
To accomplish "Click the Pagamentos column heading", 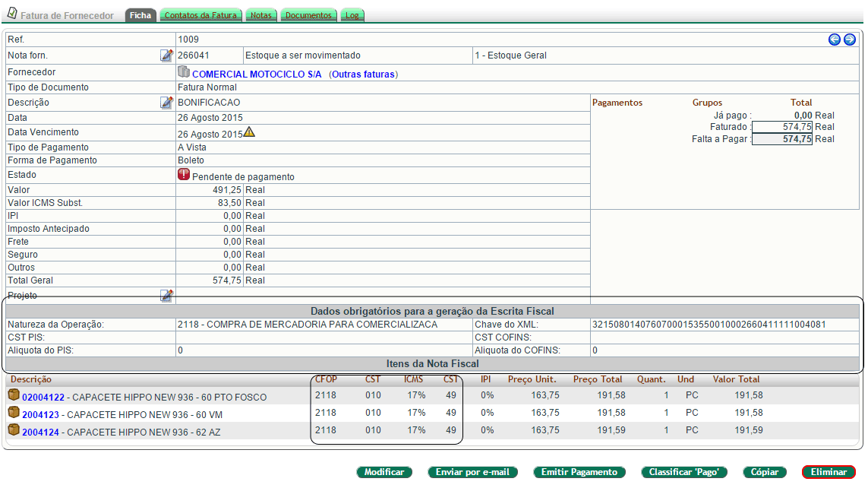I will click(x=617, y=103).
